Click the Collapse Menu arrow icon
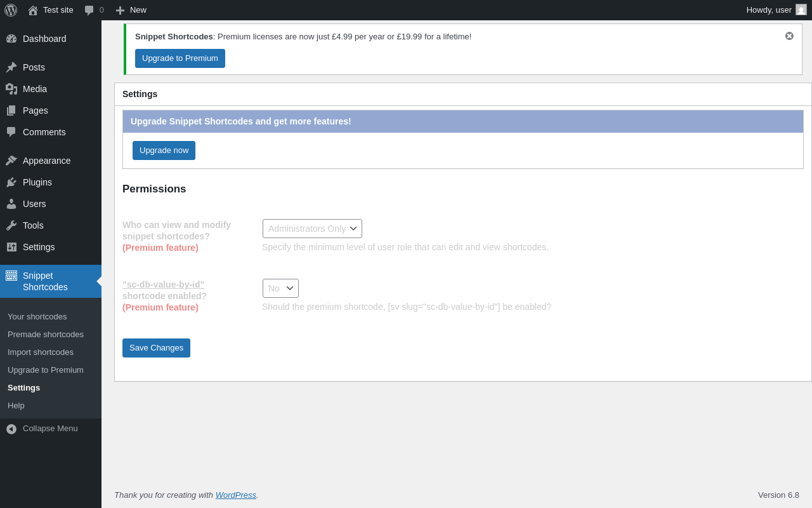Viewport: 812px width, 508px height. click(11, 429)
